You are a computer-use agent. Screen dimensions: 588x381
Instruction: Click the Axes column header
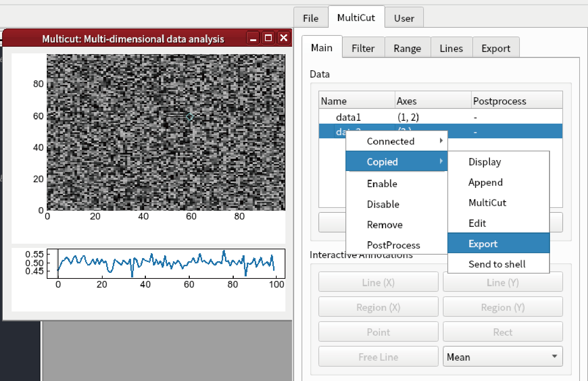pyautogui.click(x=433, y=101)
